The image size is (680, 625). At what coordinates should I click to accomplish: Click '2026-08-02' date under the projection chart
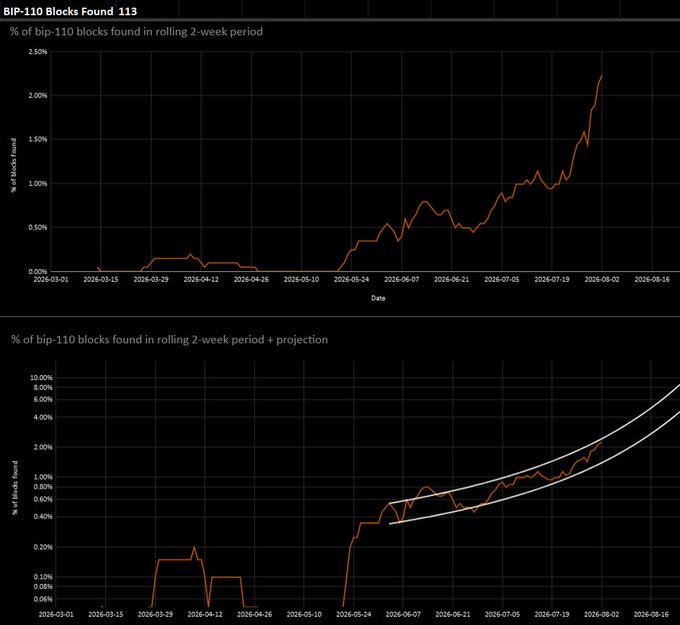coord(602,614)
